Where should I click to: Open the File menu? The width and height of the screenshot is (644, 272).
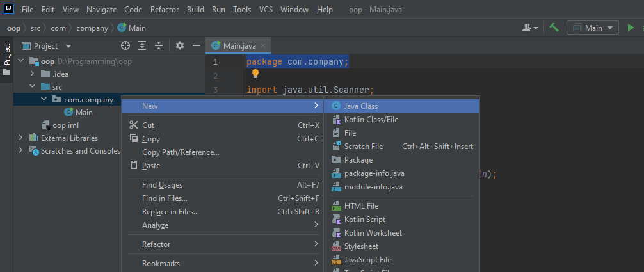28,10
